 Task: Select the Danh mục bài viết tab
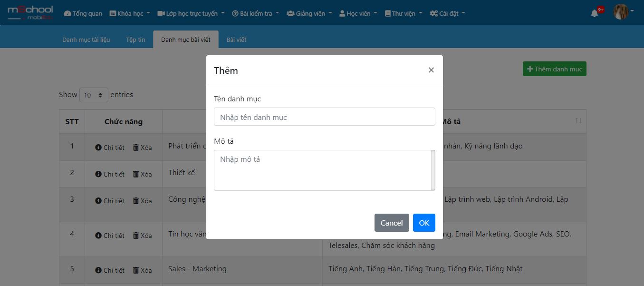pyautogui.click(x=186, y=39)
